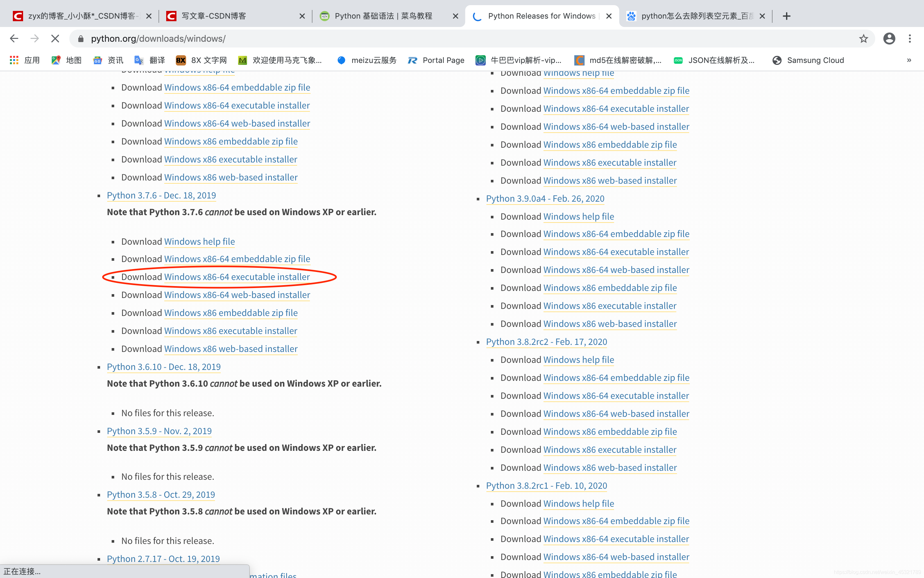The height and width of the screenshot is (578, 924).
Task: Download Python 3.9.0a4 Windows x86-64 executable installer
Action: 616,251
